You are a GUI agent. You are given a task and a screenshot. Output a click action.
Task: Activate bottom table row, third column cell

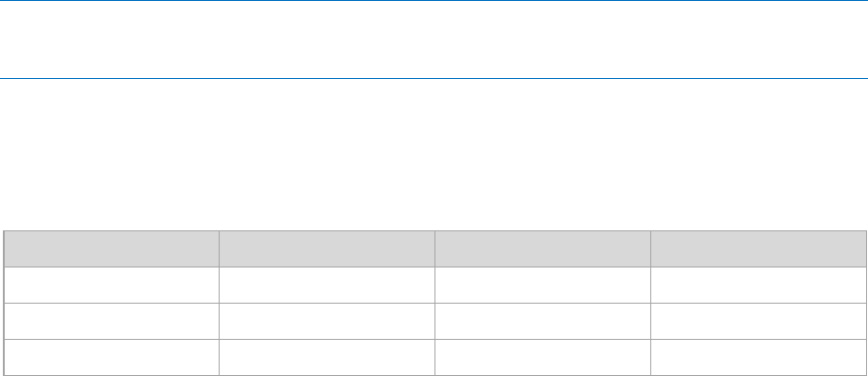coord(543,357)
